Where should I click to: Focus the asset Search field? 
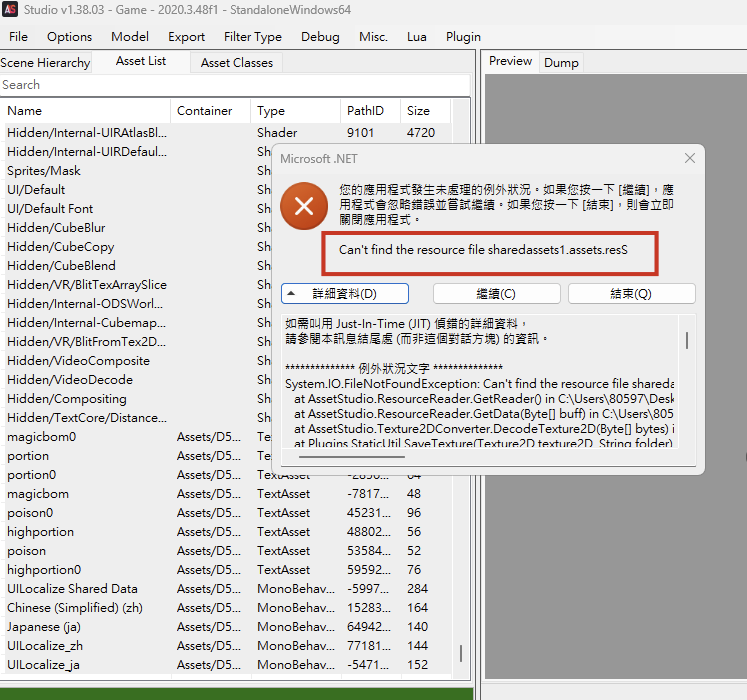235,85
